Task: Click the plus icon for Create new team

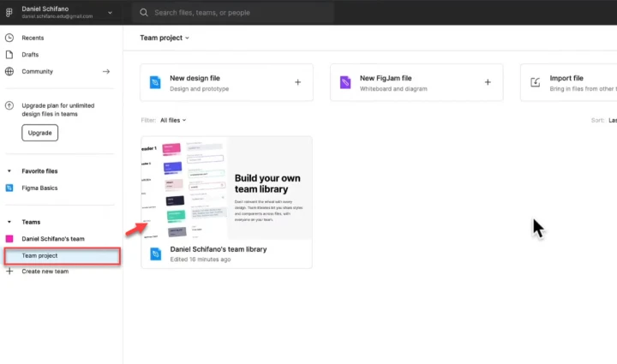Action: tap(9, 272)
